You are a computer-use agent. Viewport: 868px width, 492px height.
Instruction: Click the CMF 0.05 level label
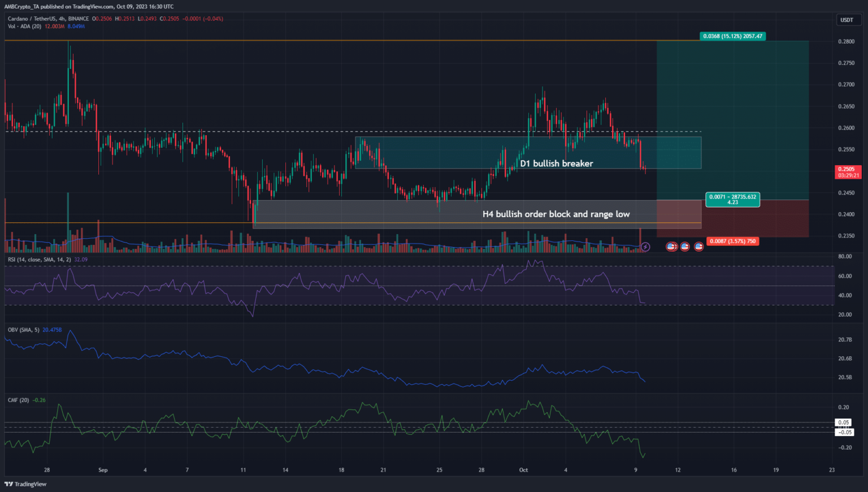(x=844, y=422)
